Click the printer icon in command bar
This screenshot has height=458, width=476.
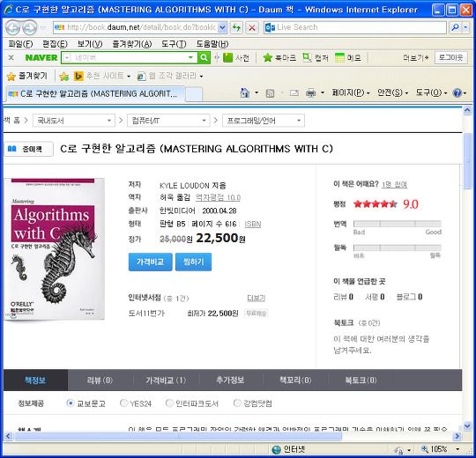(x=310, y=92)
